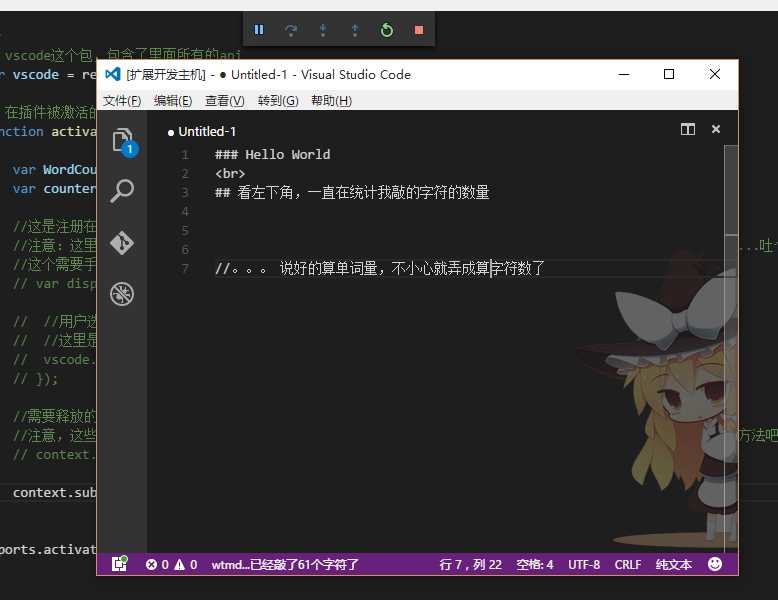Screen dimensions: 778x600
Task: Open the 转到(G) menu
Action: point(278,101)
